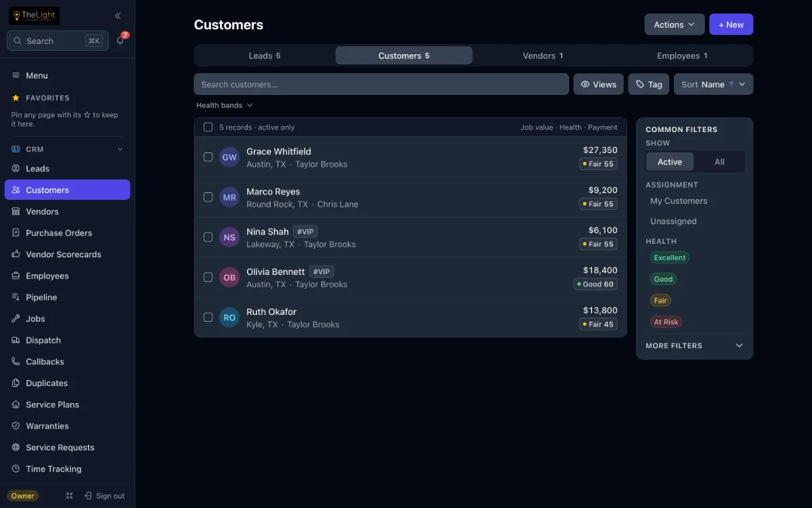Click the Tag button
The image size is (812, 508).
(x=648, y=85)
